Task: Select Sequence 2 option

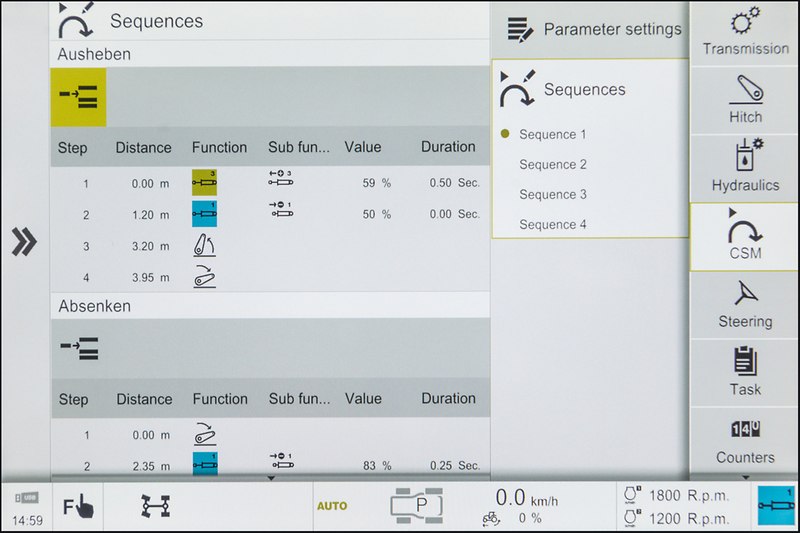Action: [x=553, y=164]
